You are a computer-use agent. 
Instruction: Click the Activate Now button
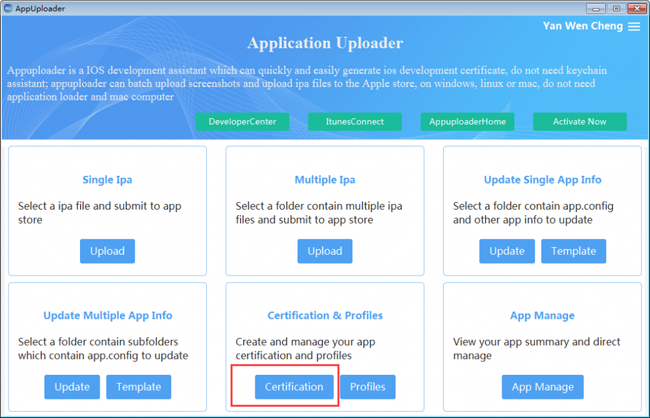[580, 122]
